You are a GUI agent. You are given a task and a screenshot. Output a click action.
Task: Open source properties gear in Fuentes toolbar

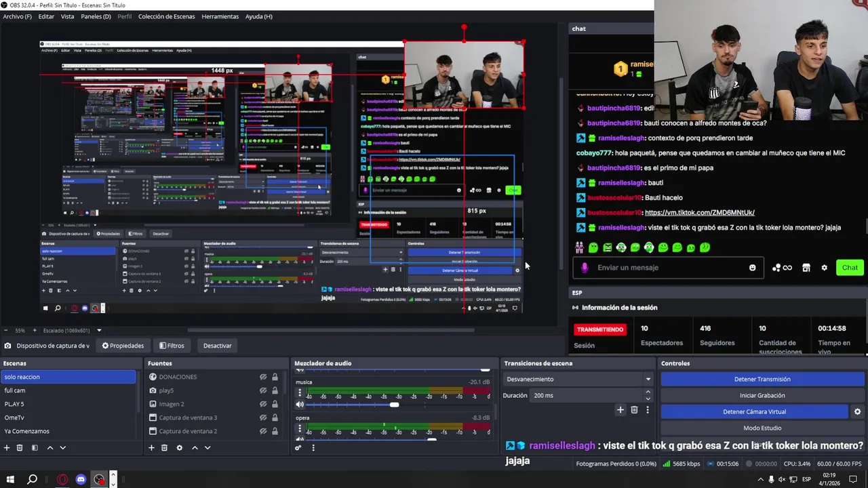179,447
